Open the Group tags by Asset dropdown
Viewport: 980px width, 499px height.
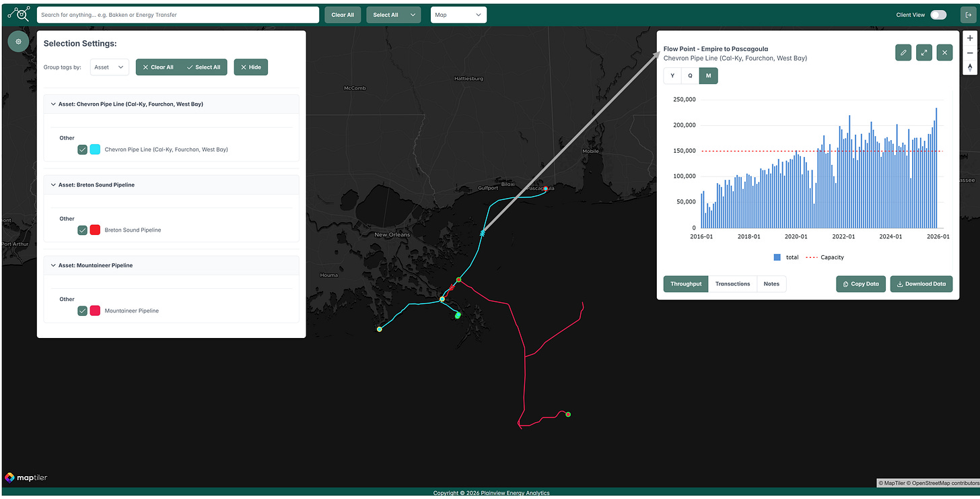(109, 67)
